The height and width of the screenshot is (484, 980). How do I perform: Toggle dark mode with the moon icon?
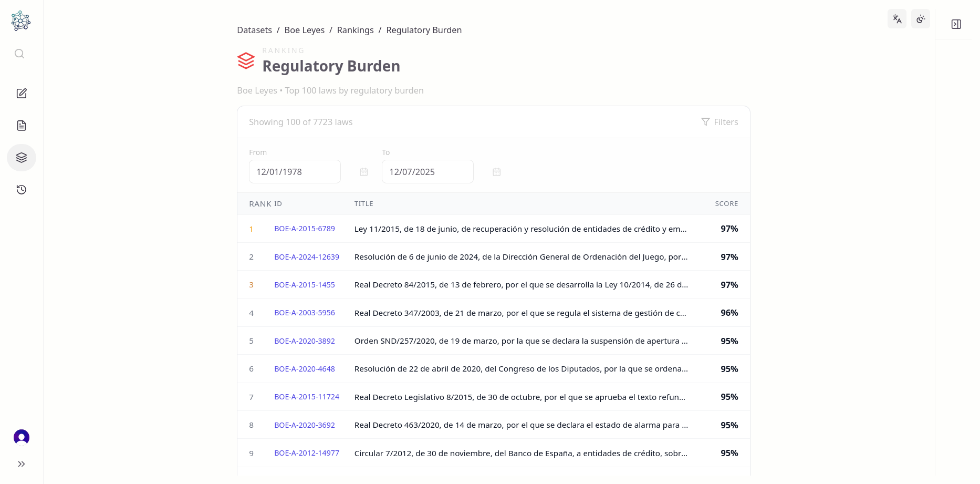[920, 18]
